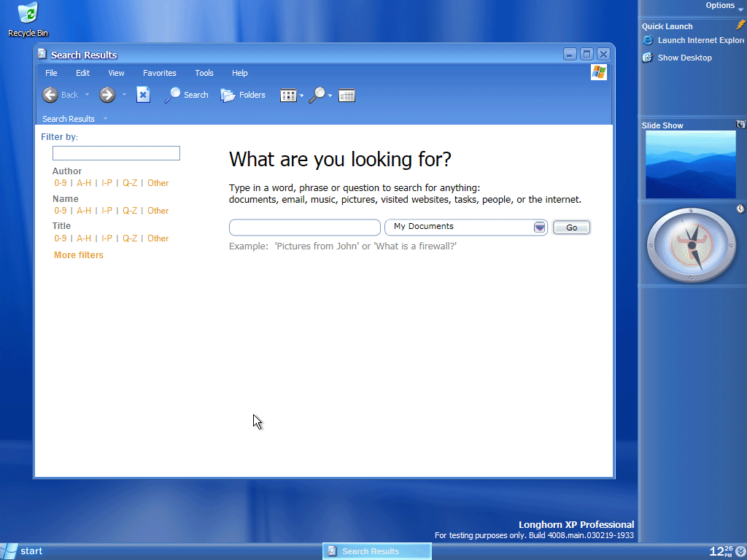Viewport: 747px width, 560px height.
Task: Click the Search Results taskbar button
Action: pyautogui.click(x=377, y=551)
